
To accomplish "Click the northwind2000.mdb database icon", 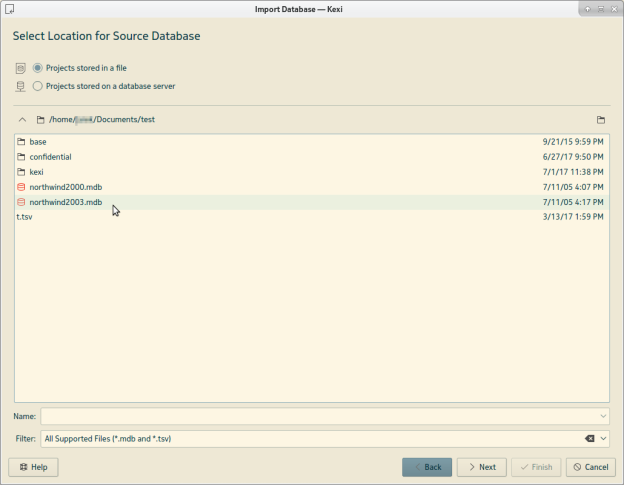I will click(21, 187).
